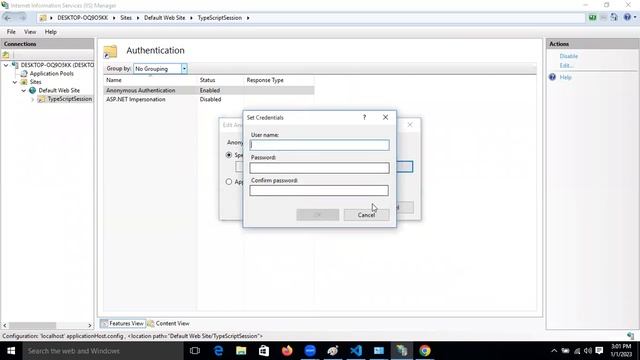Click the Forward navigation arrow
The width and height of the screenshot is (640, 360).
22,18
